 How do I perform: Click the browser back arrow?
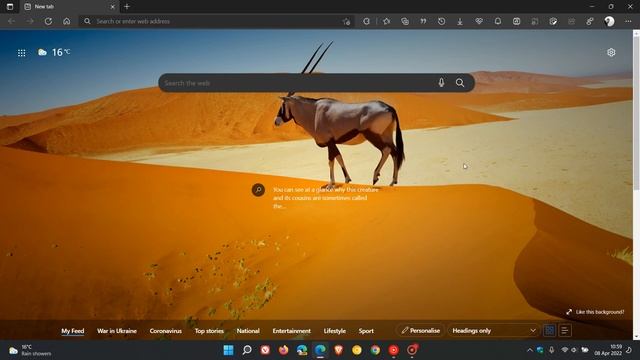11,21
